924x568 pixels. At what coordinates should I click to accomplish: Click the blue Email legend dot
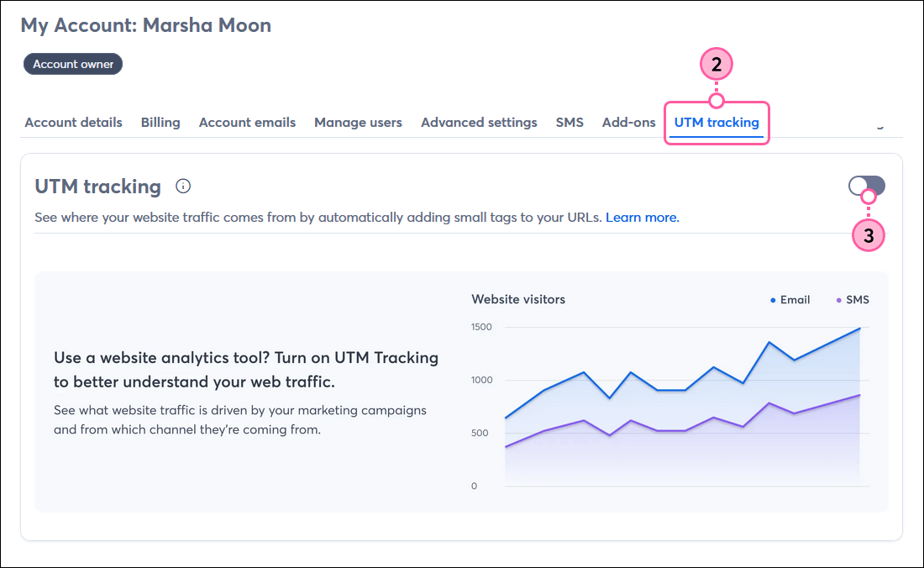point(774,299)
